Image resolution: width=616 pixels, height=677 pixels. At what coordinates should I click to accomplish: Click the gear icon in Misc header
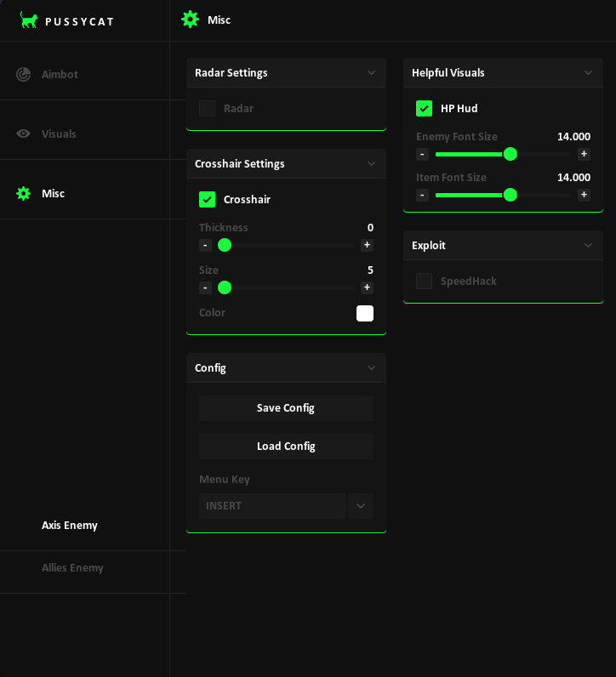pos(190,20)
